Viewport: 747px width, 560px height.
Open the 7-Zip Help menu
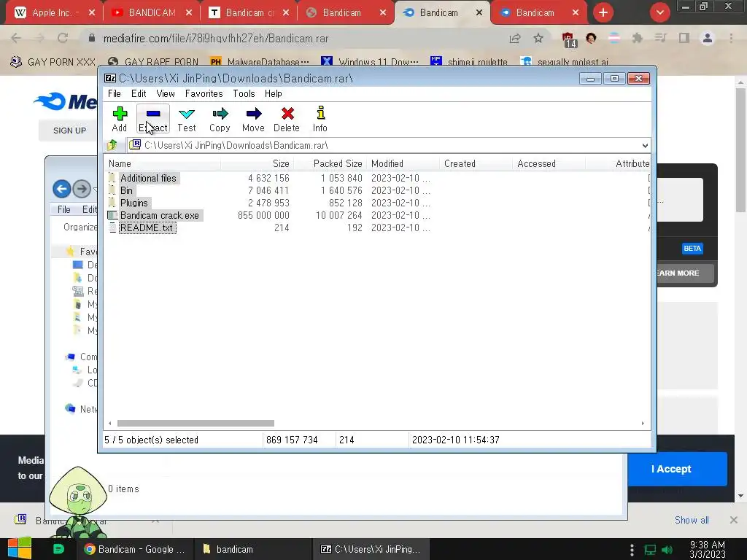point(274,94)
